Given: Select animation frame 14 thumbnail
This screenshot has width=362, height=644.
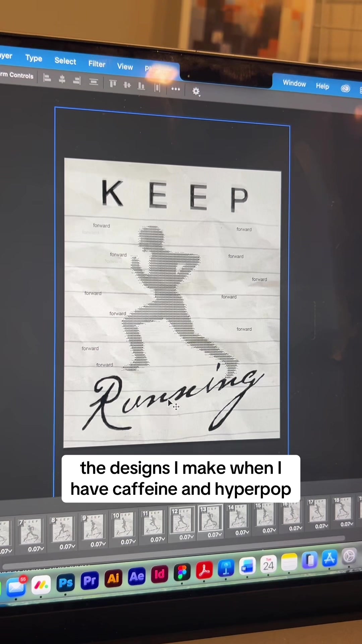Looking at the screenshot, I should click(x=238, y=515).
